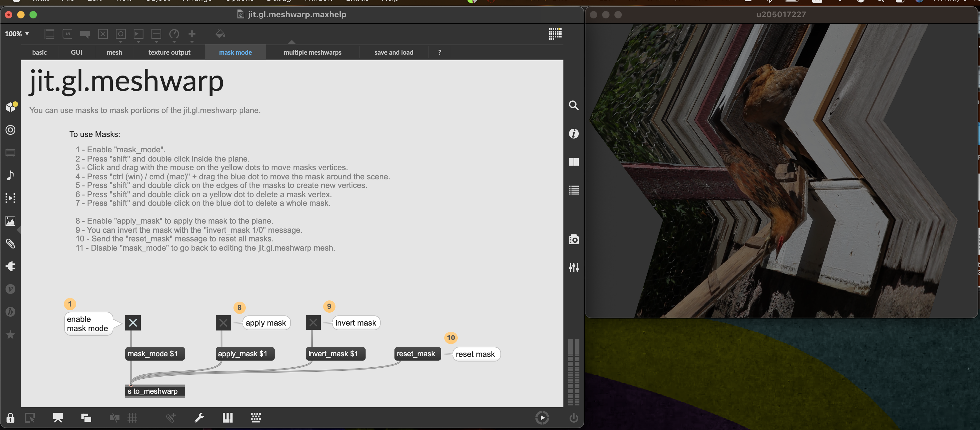The height and width of the screenshot is (430, 980).
Task: Open the audio note icon in left sidebar
Action: pos(11,175)
